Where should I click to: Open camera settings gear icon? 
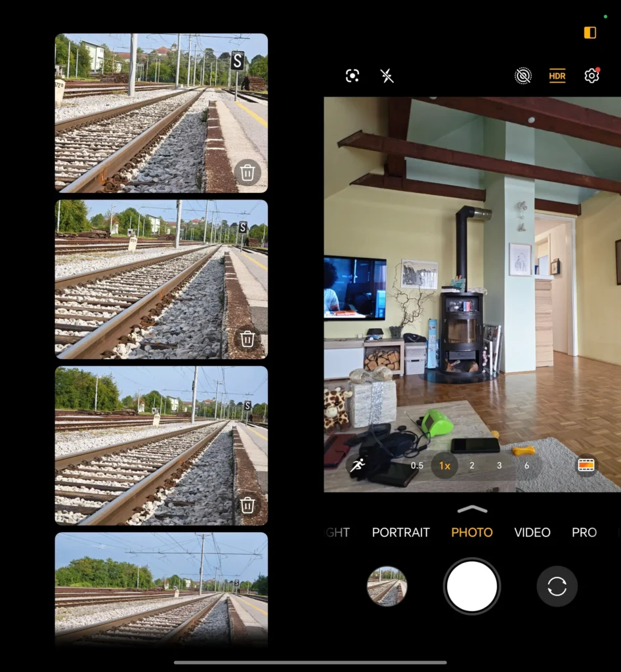[x=591, y=76]
